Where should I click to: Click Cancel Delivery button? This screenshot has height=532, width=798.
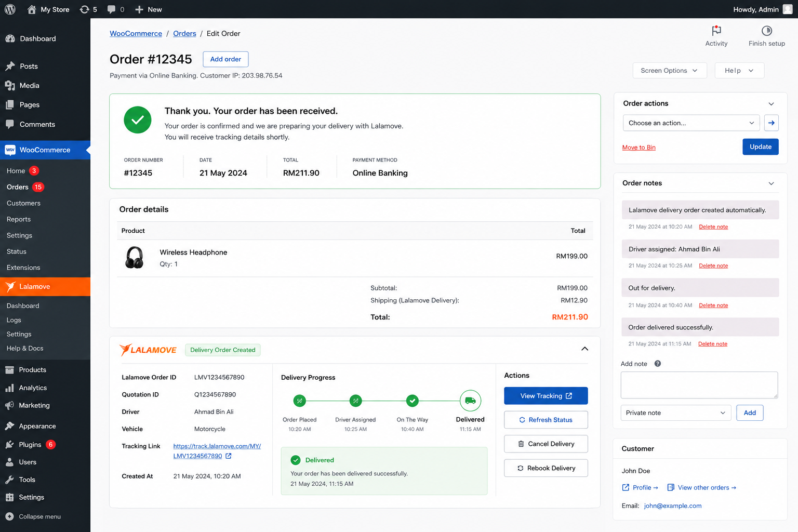click(546, 444)
